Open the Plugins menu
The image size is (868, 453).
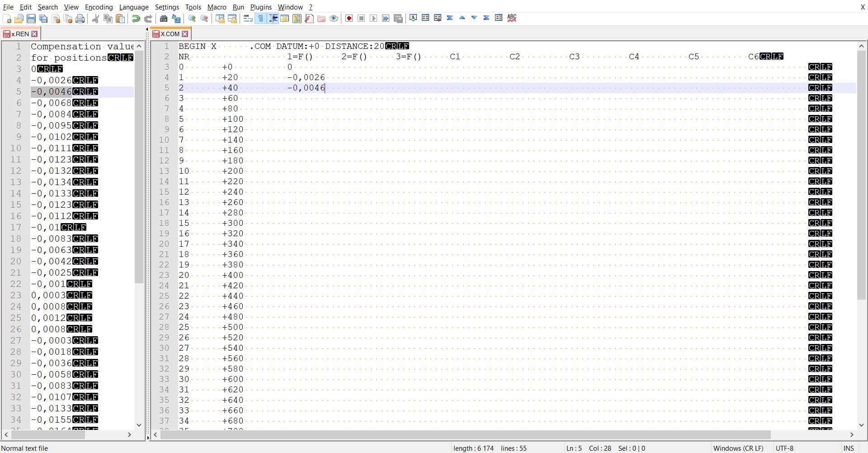pos(261,7)
